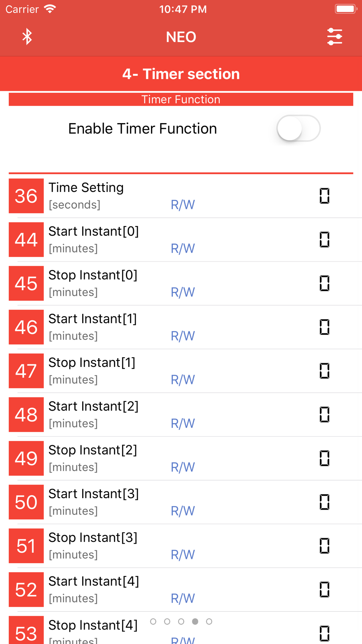Go to the first page dot
Viewport: 362px width, 644px height.
point(153,622)
